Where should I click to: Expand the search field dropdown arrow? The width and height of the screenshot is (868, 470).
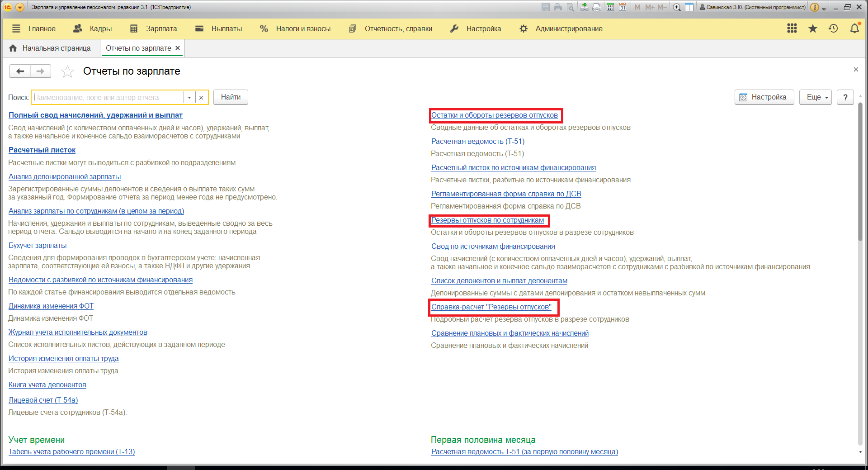pyautogui.click(x=189, y=97)
